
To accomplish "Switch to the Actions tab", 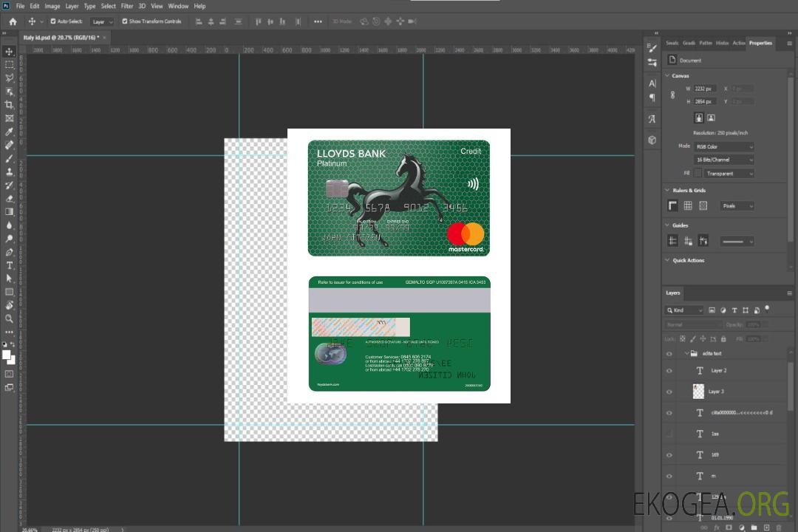I will (739, 43).
